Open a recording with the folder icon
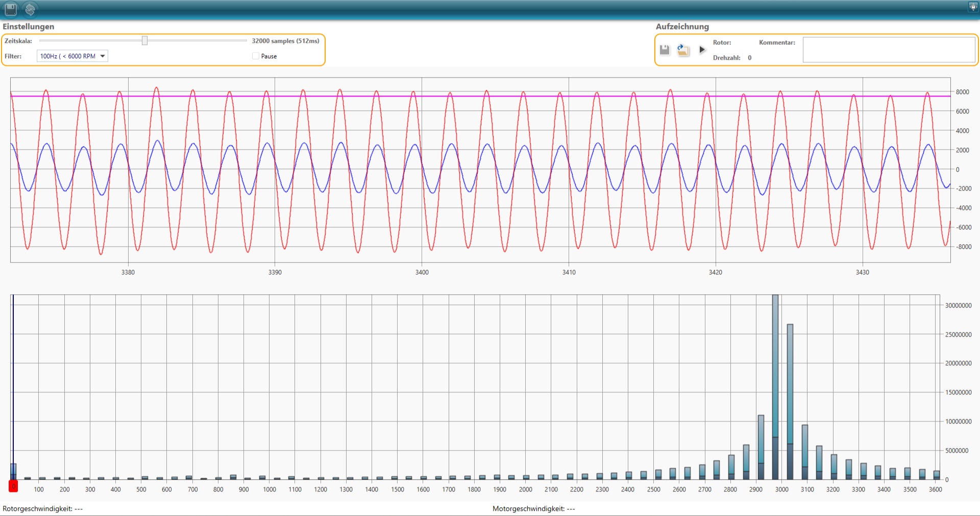 683,50
